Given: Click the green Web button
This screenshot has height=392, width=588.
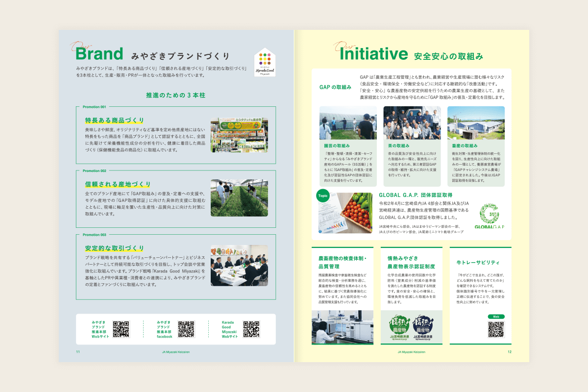Looking at the screenshot, I should pos(496,317).
